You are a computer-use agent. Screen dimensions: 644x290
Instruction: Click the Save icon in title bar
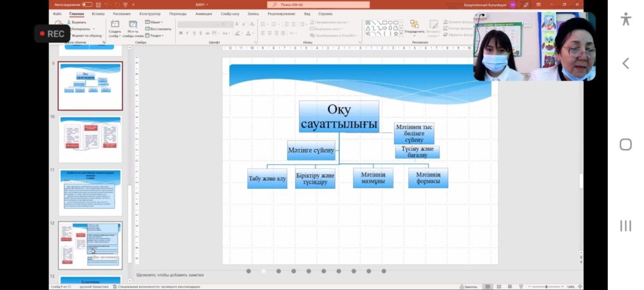click(x=98, y=5)
